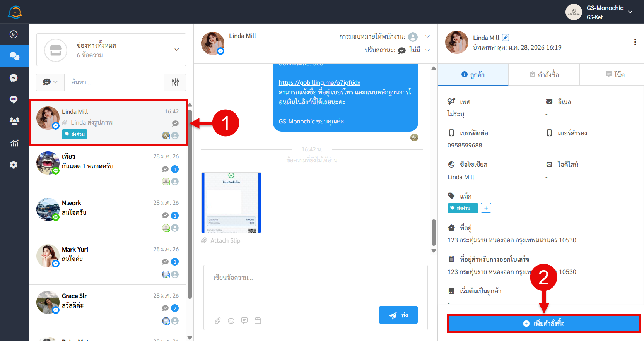This screenshot has height=341, width=644.
Task: Click the back arrow icon in sidebar
Action: (x=14, y=34)
